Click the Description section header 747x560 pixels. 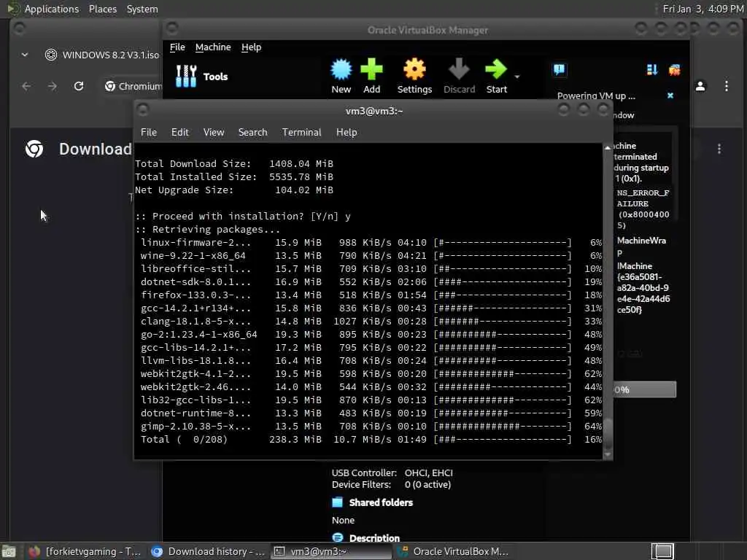click(x=374, y=538)
